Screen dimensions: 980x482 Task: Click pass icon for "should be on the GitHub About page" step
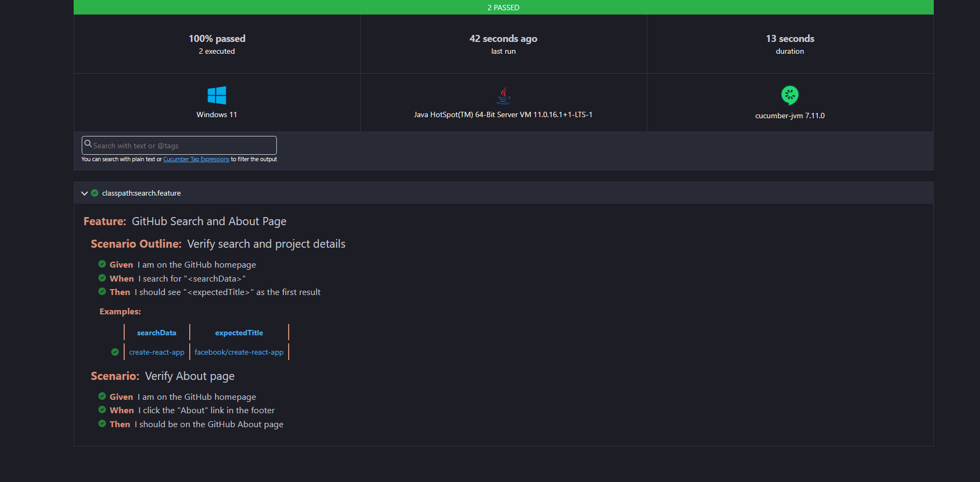click(x=102, y=423)
